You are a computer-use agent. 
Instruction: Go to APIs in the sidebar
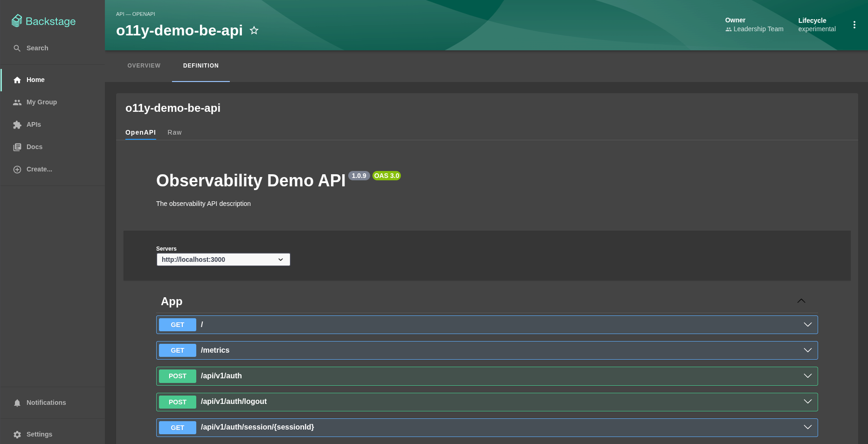point(52,124)
